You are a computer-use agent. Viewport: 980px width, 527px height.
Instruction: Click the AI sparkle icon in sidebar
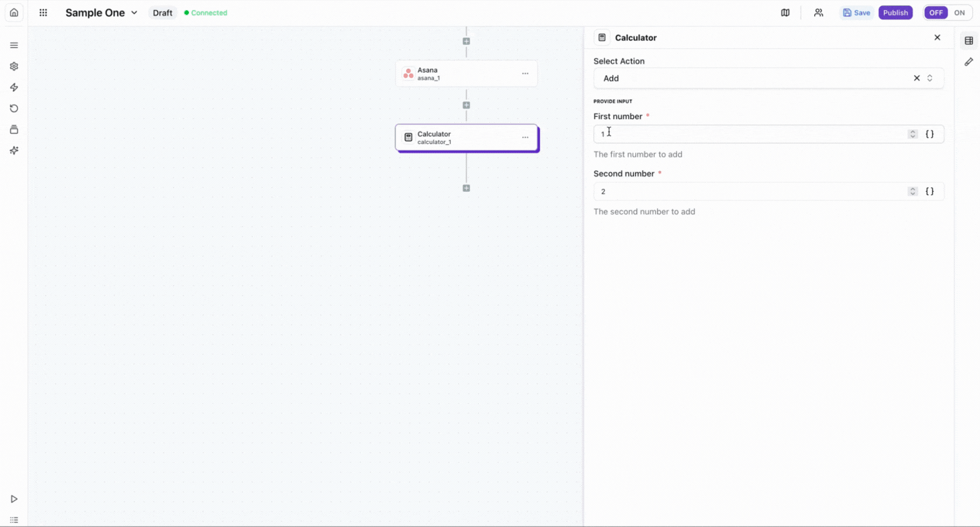[14, 151]
